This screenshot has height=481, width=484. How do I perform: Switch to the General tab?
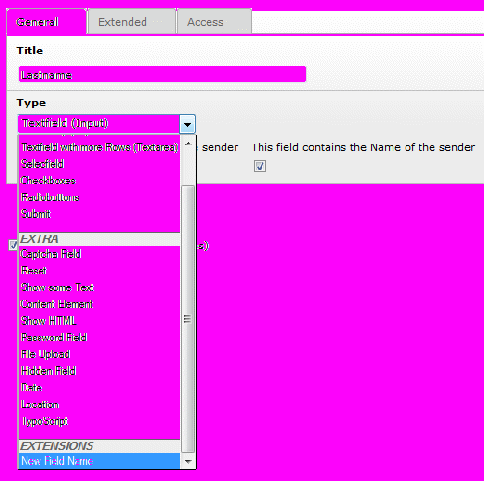(x=47, y=22)
